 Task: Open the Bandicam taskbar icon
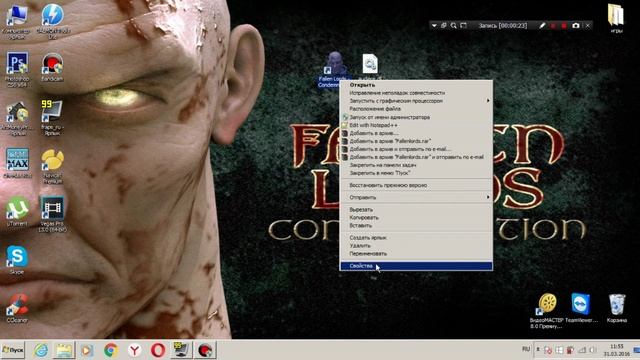point(205,350)
